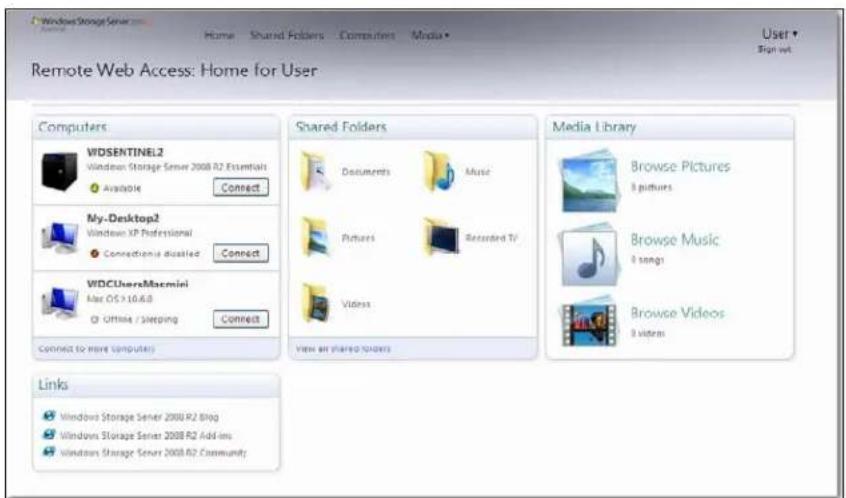
Task: Open the Browse Pictures link
Action: (x=680, y=166)
